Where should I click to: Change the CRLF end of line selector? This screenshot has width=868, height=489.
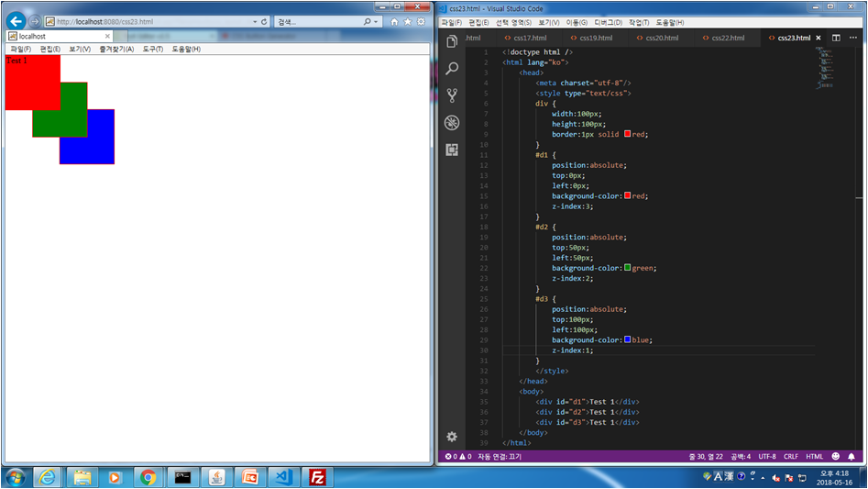[x=790, y=456]
